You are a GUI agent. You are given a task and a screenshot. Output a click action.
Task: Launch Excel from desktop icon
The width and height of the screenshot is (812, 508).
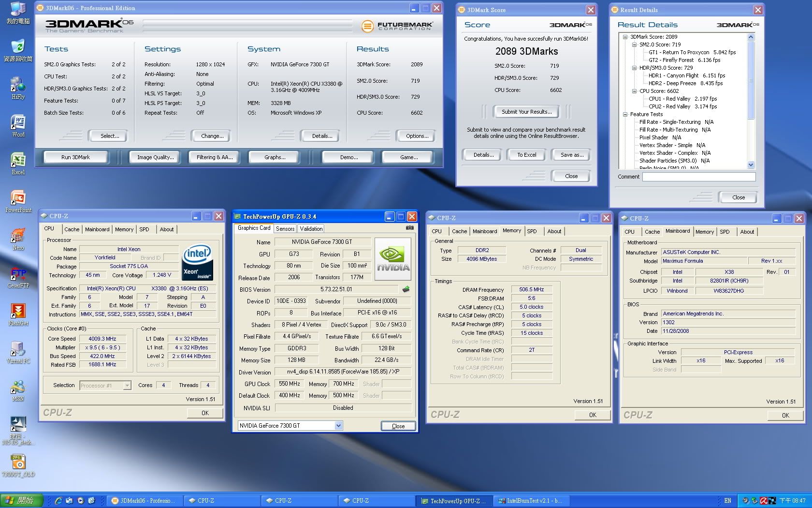[x=18, y=163]
